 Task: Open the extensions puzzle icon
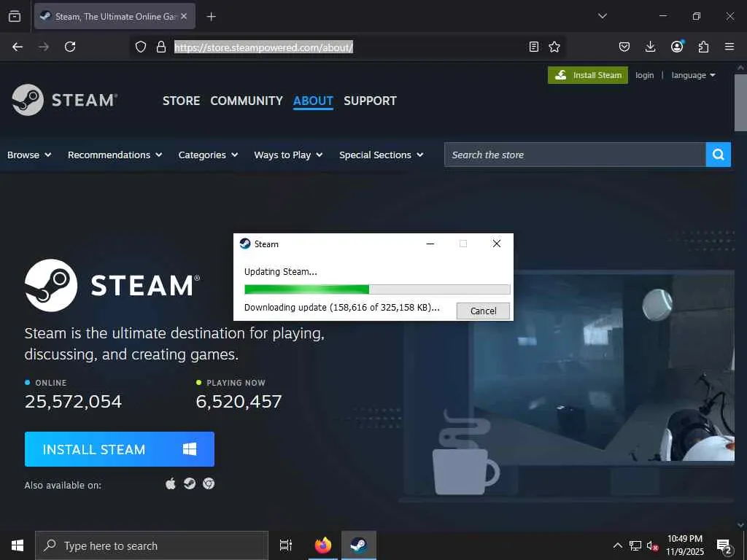(703, 47)
